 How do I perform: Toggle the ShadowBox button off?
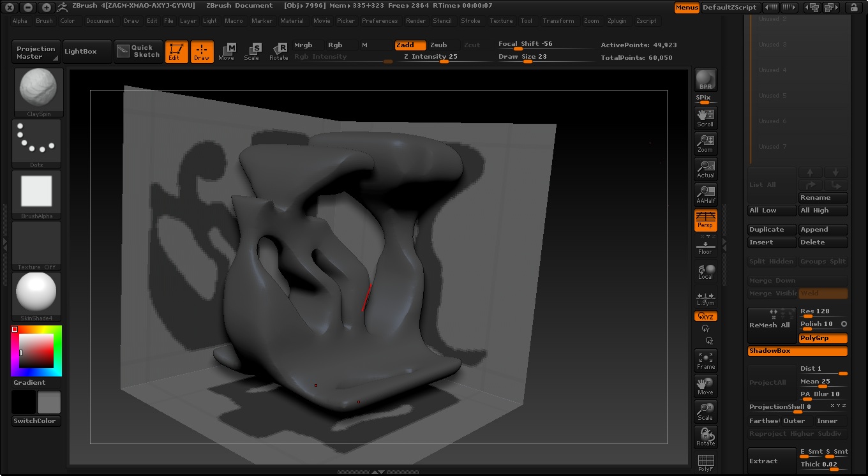pyautogui.click(x=797, y=351)
